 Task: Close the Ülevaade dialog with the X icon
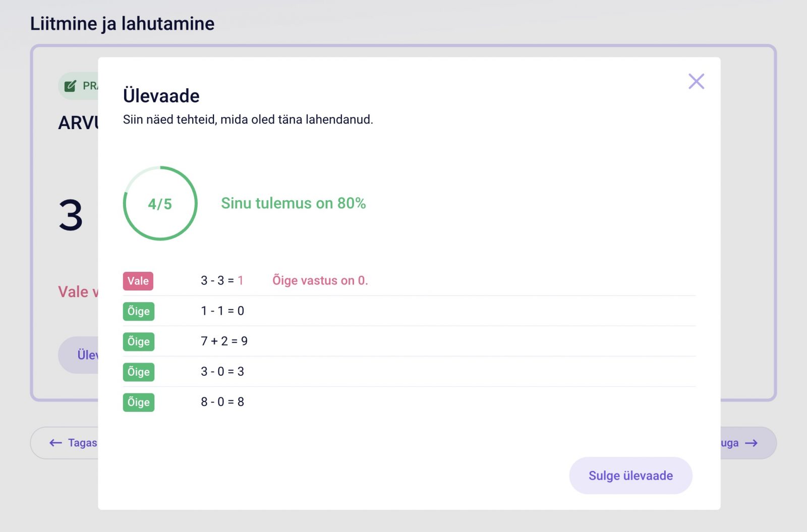point(696,81)
